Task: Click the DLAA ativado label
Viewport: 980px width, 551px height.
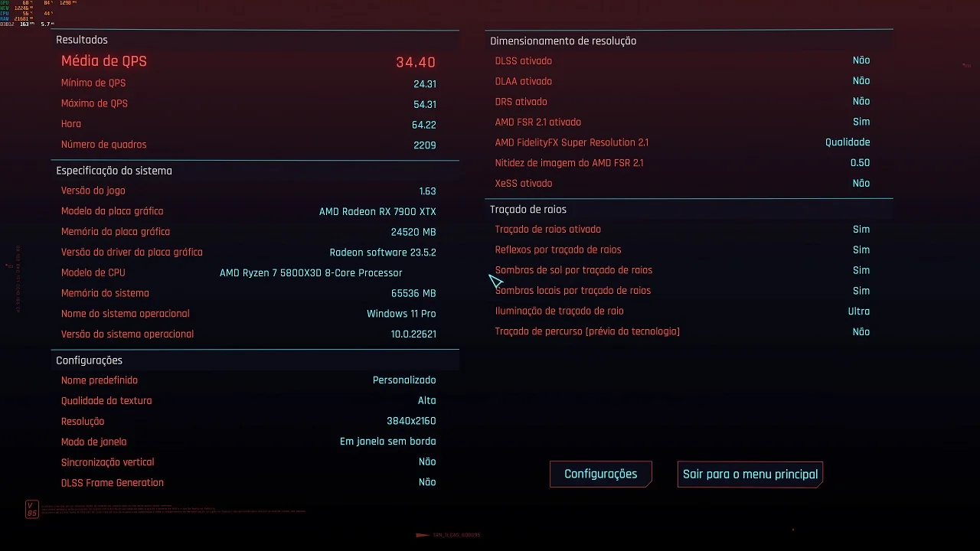Action: click(524, 81)
